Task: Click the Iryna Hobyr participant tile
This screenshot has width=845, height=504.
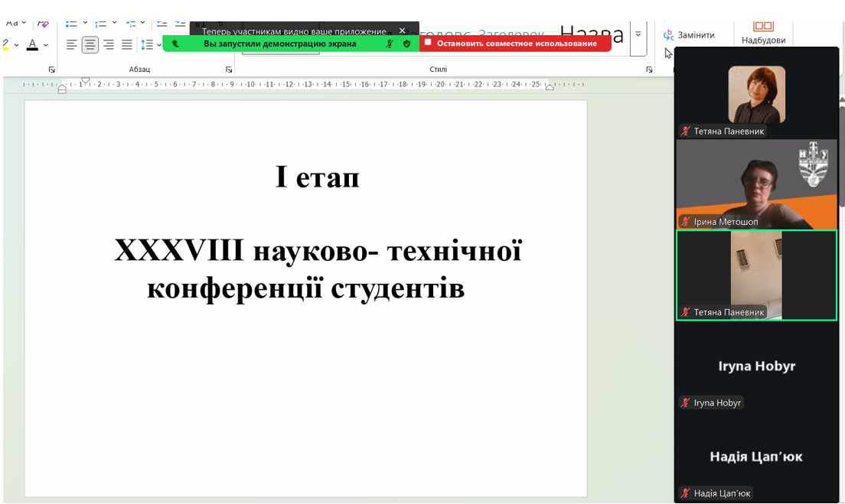Action: pos(755,367)
